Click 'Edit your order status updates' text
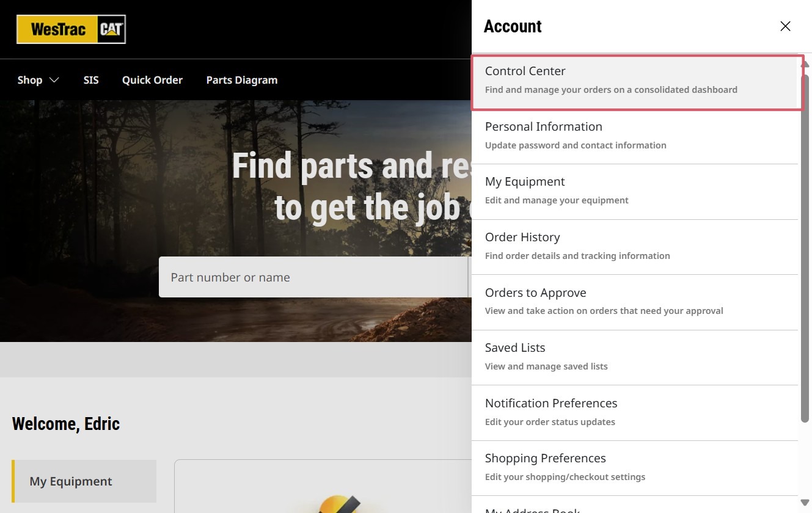812x513 pixels. coord(550,422)
